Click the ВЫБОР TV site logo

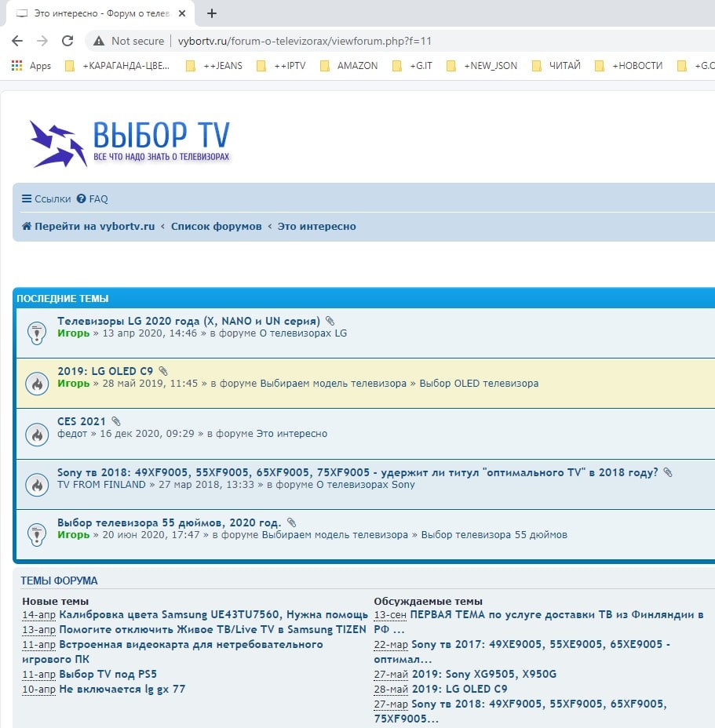130,143
